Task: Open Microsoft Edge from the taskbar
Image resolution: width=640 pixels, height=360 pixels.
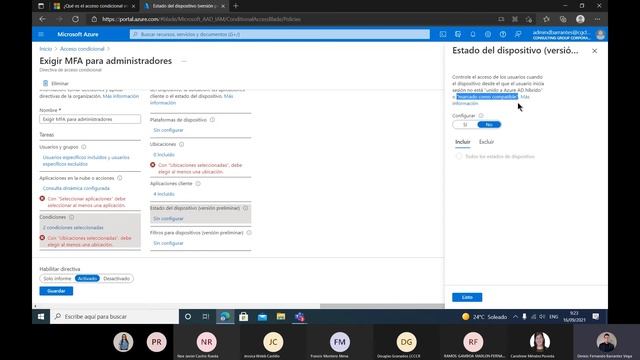Action: click(225, 316)
